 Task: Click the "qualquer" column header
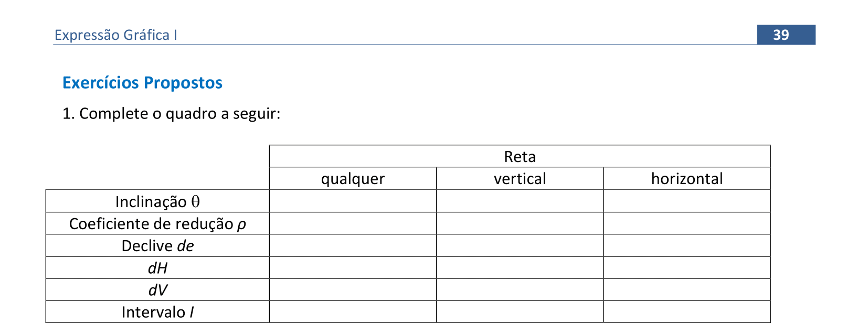(x=353, y=179)
